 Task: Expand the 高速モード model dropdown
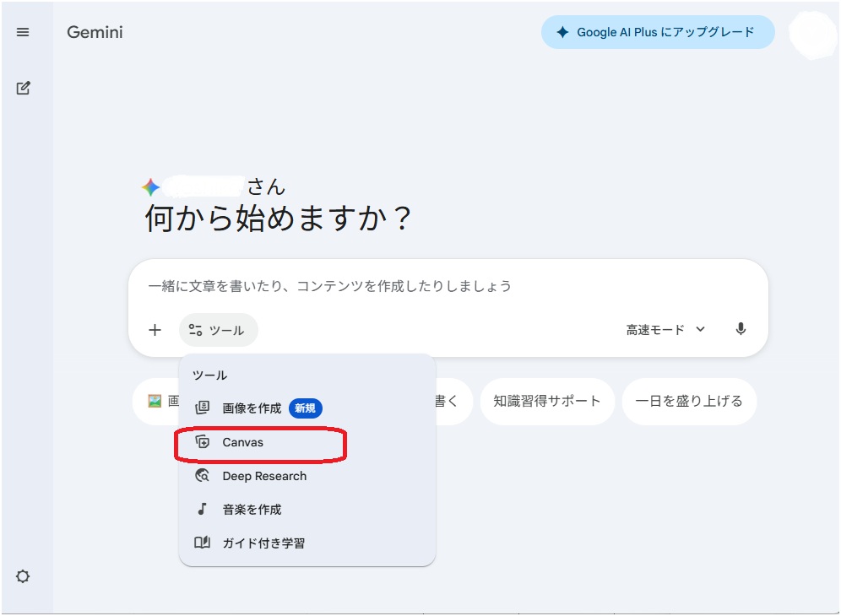tap(665, 330)
